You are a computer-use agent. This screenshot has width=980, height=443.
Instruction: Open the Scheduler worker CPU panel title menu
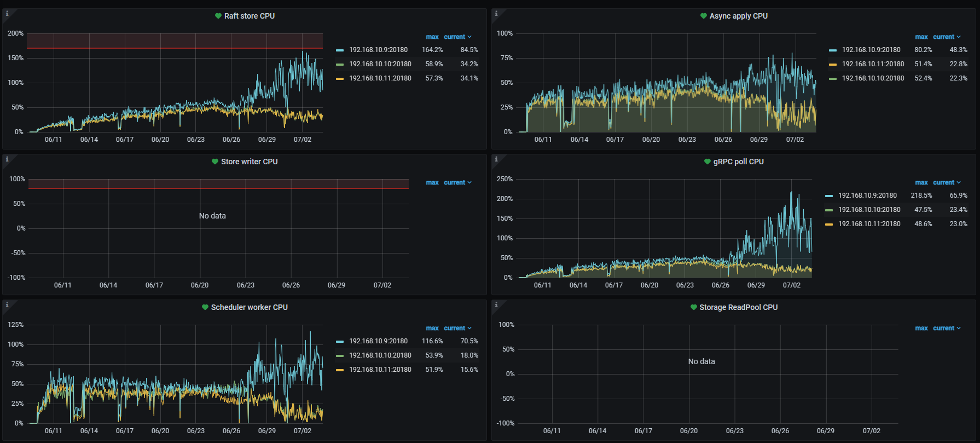point(250,307)
